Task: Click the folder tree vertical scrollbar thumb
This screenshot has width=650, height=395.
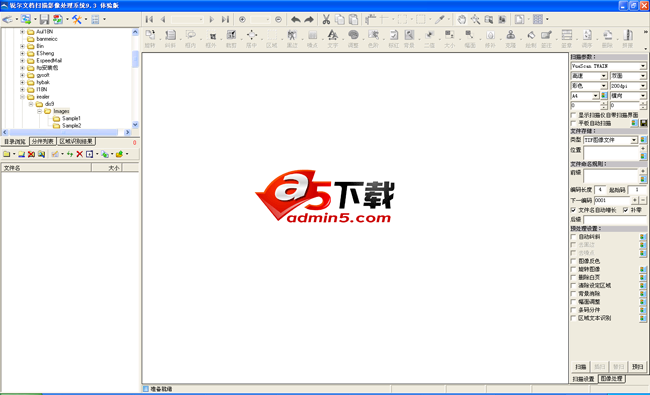Action: pyautogui.click(x=135, y=59)
